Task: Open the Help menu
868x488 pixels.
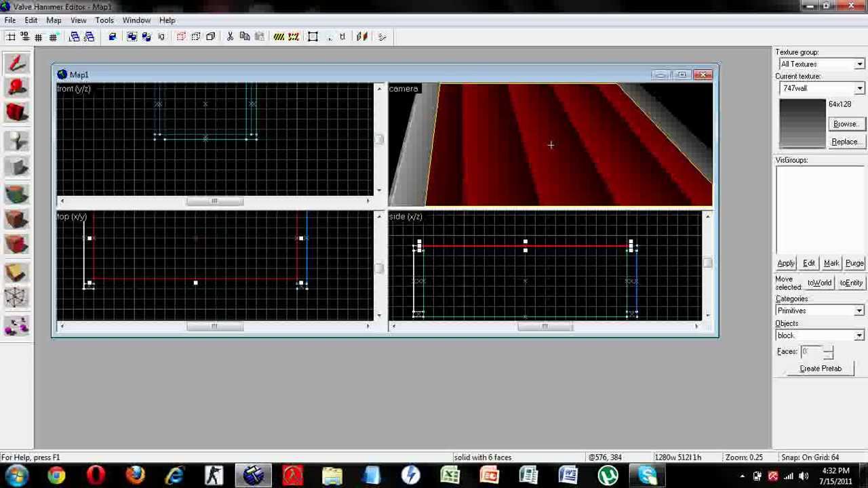Action: pos(167,20)
